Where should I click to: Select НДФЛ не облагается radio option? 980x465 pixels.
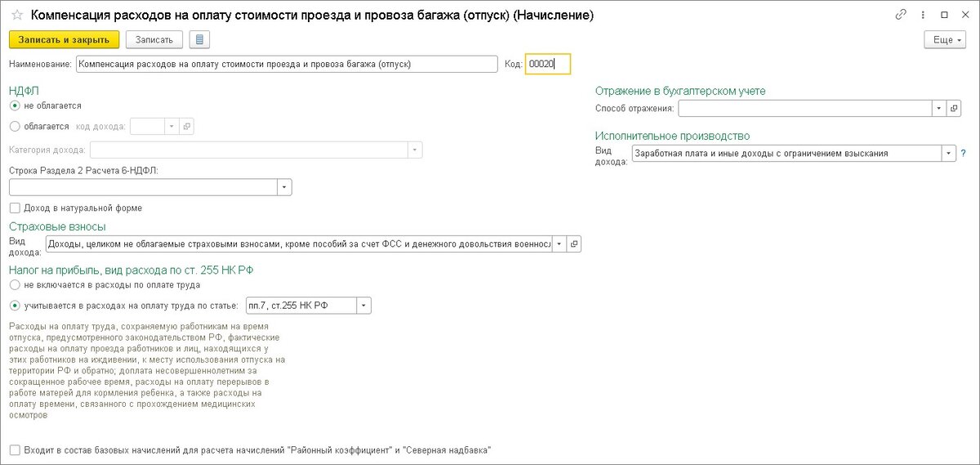pyautogui.click(x=14, y=105)
